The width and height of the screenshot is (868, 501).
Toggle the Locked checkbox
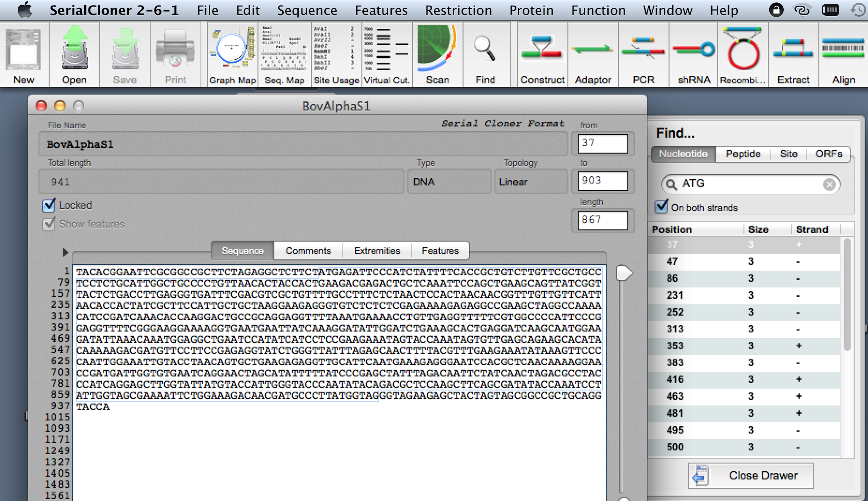coord(49,205)
